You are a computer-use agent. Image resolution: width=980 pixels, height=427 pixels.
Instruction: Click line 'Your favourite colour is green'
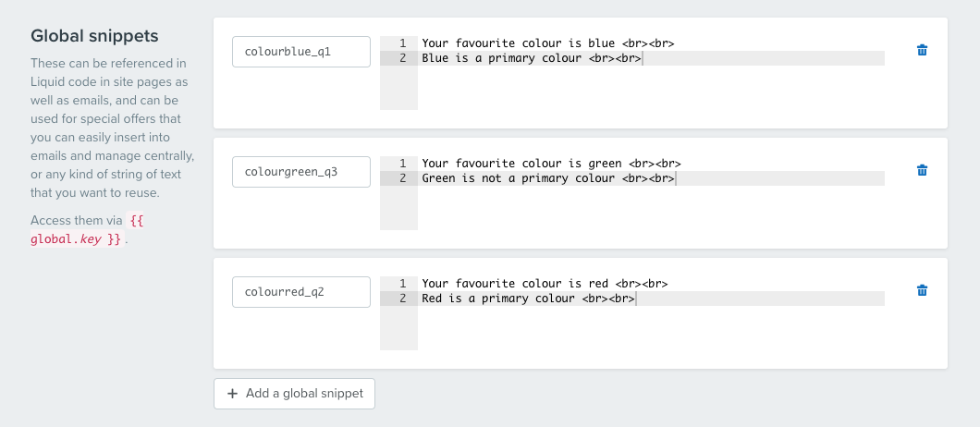coord(651,164)
